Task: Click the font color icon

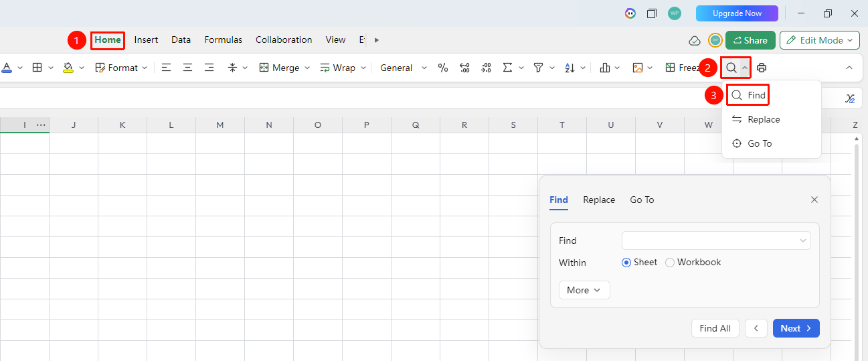Action: 7,68
